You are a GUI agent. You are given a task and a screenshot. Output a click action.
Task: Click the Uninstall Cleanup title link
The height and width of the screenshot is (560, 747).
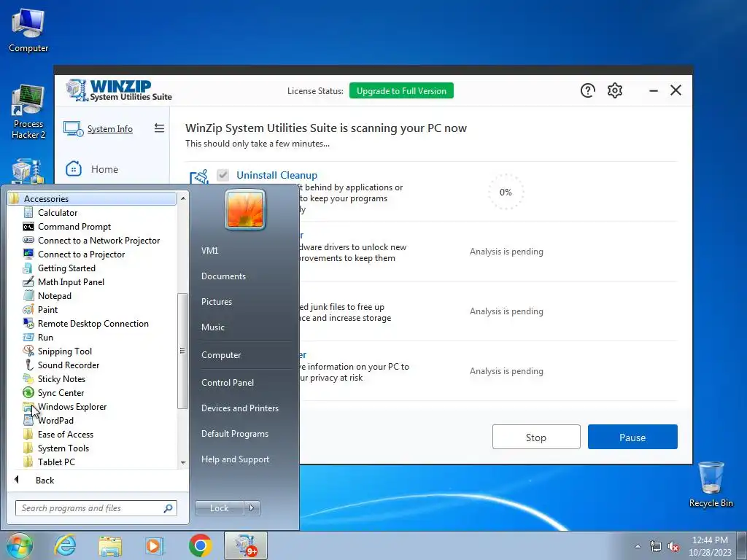tap(276, 175)
